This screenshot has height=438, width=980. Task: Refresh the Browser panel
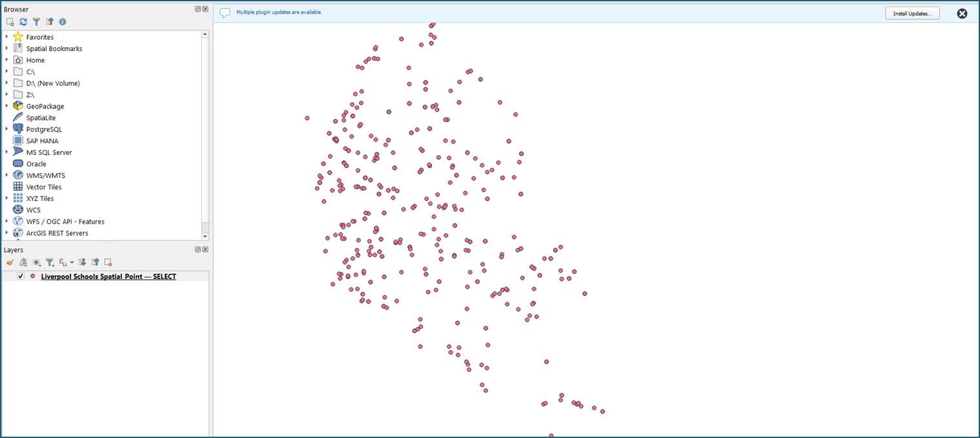pyautogui.click(x=23, y=22)
